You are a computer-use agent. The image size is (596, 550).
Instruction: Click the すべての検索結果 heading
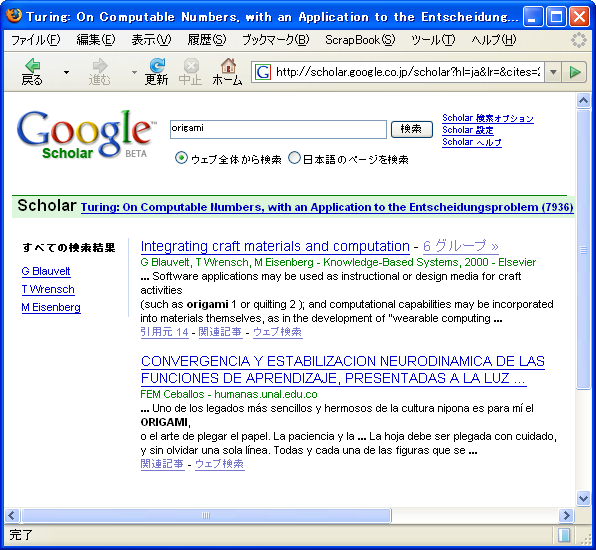[69, 248]
